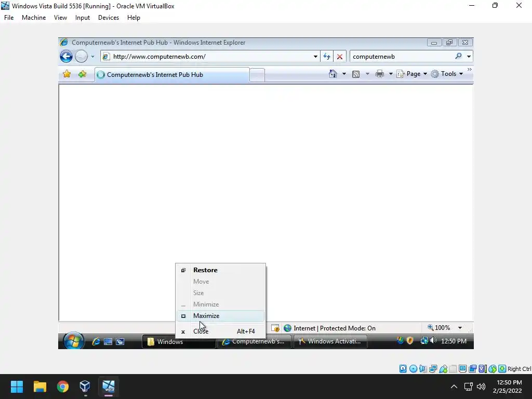Click VirtualBox audio indicator icon
532x399 pixels.
coord(423,369)
